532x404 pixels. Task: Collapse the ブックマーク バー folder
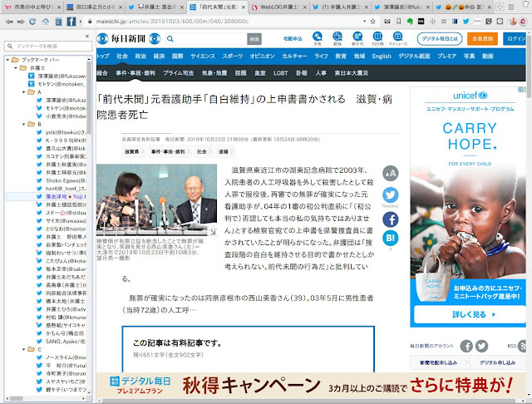(7, 60)
